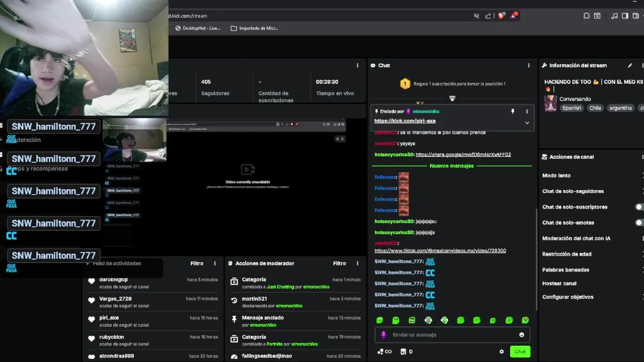
Task: Open Restricción de edad option
Action: pyautogui.click(x=567, y=254)
